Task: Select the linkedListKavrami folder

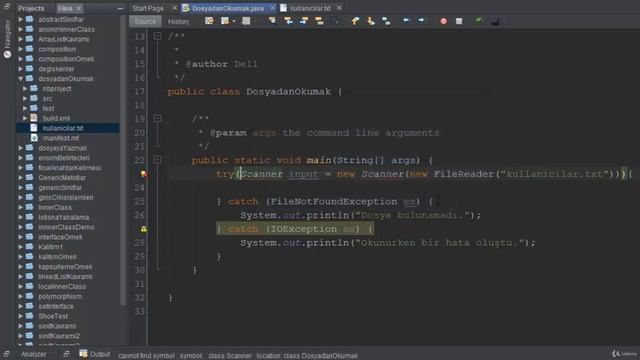Action: tap(65, 276)
